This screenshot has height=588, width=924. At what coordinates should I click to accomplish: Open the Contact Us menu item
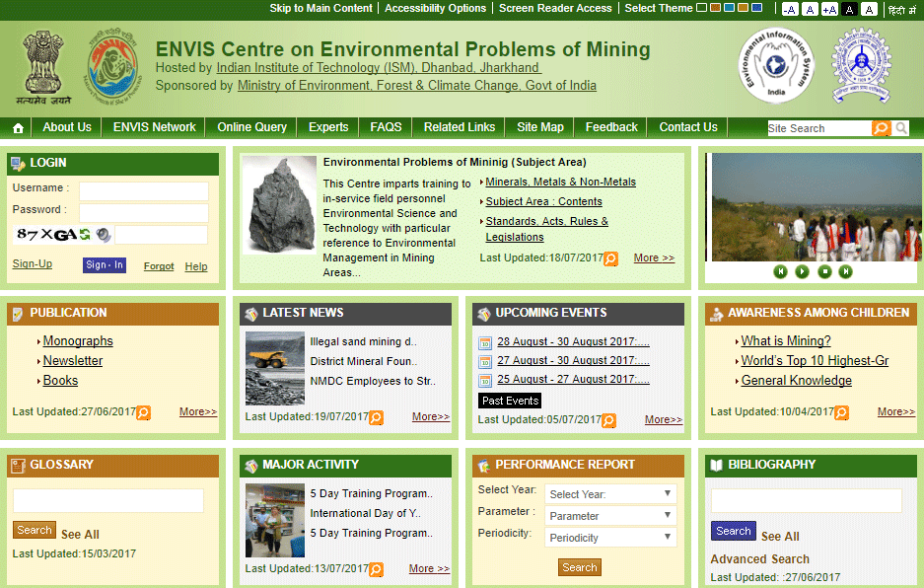(x=687, y=127)
